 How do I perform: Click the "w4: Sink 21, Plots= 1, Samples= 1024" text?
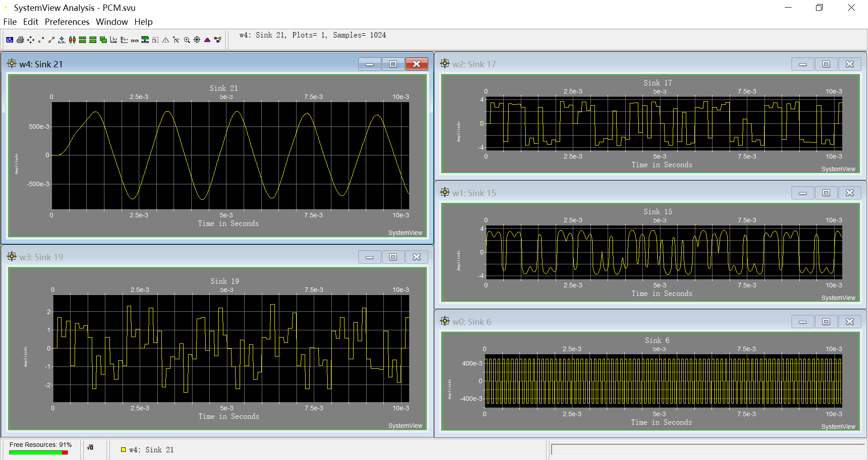pos(312,35)
